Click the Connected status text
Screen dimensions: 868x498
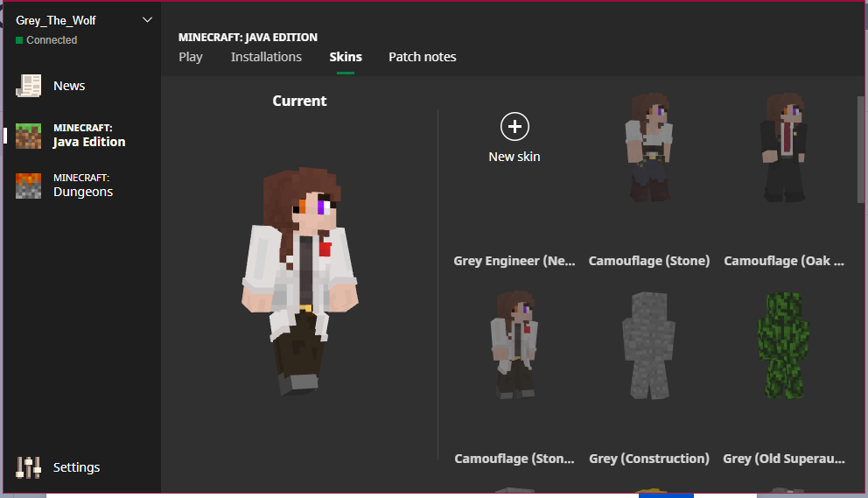pos(52,40)
